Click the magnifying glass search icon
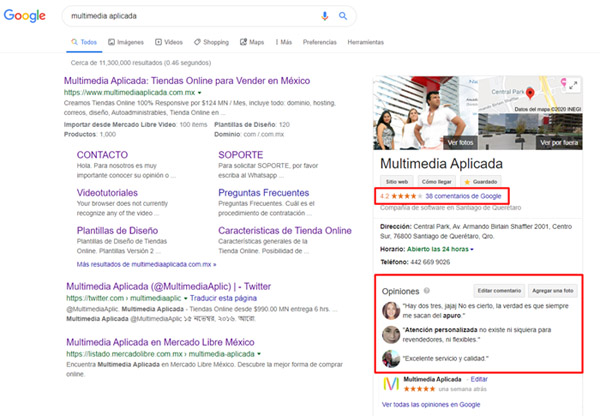This screenshot has width=600, height=416. [x=342, y=17]
